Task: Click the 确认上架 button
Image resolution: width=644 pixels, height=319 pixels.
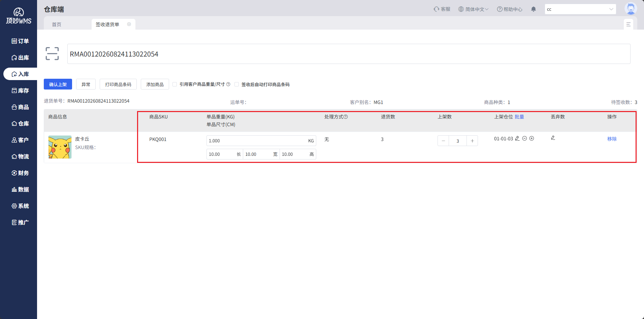Action: [58, 84]
